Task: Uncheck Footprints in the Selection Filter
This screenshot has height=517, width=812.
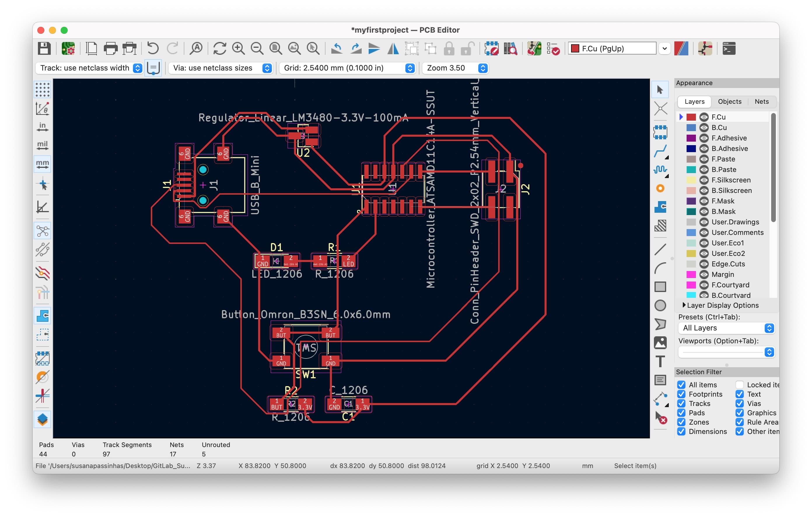Action: [681, 394]
